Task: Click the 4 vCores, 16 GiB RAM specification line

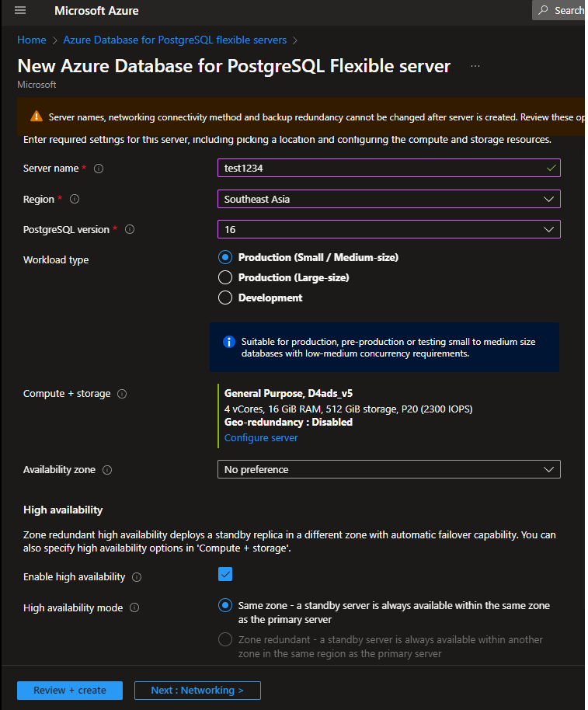Action: (x=349, y=409)
